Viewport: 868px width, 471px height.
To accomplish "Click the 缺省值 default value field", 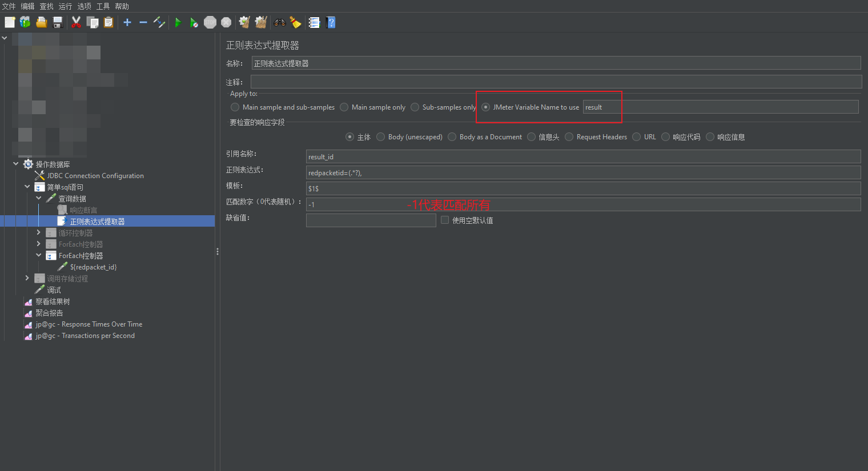I will pos(371,220).
